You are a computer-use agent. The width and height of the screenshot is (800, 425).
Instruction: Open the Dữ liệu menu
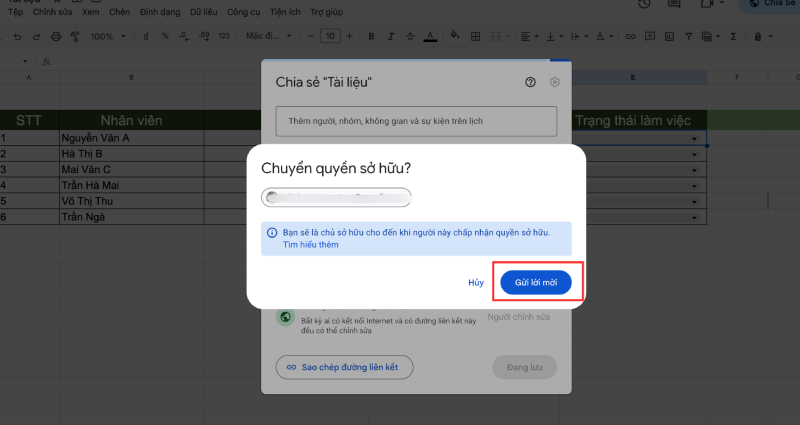tap(204, 12)
